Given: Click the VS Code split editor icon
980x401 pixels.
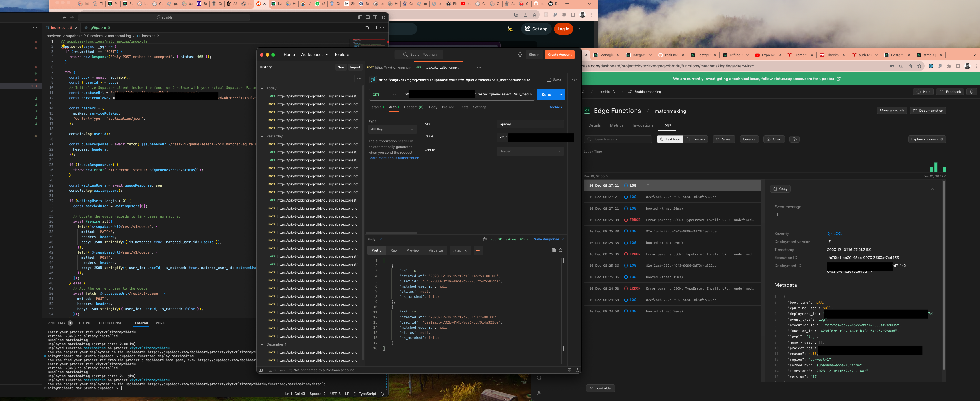Looking at the screenshot, I should click(x=375, y=28).
